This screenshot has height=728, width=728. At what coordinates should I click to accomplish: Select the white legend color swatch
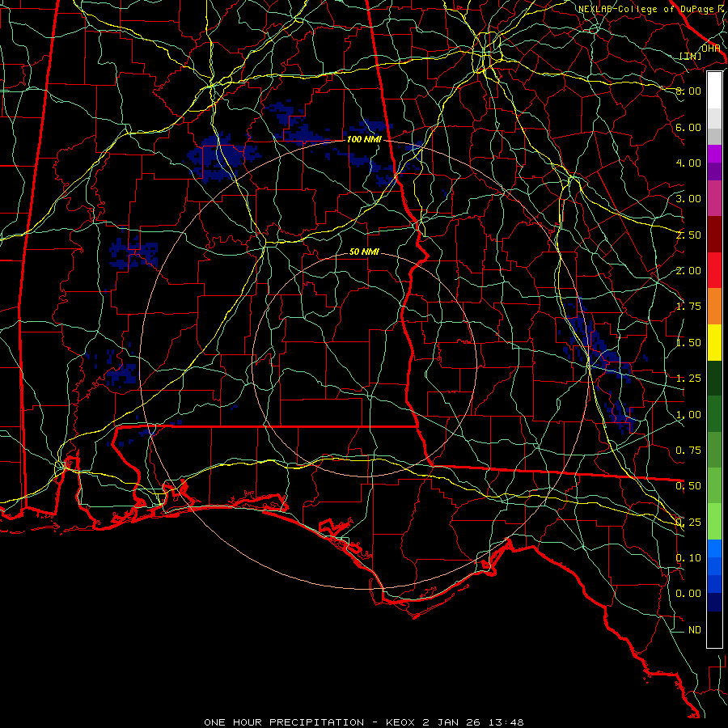[714, 91]
